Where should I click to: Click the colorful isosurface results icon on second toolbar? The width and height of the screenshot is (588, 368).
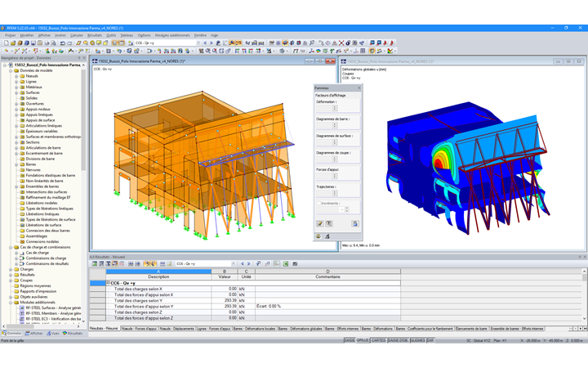click(x=318, y=51)
